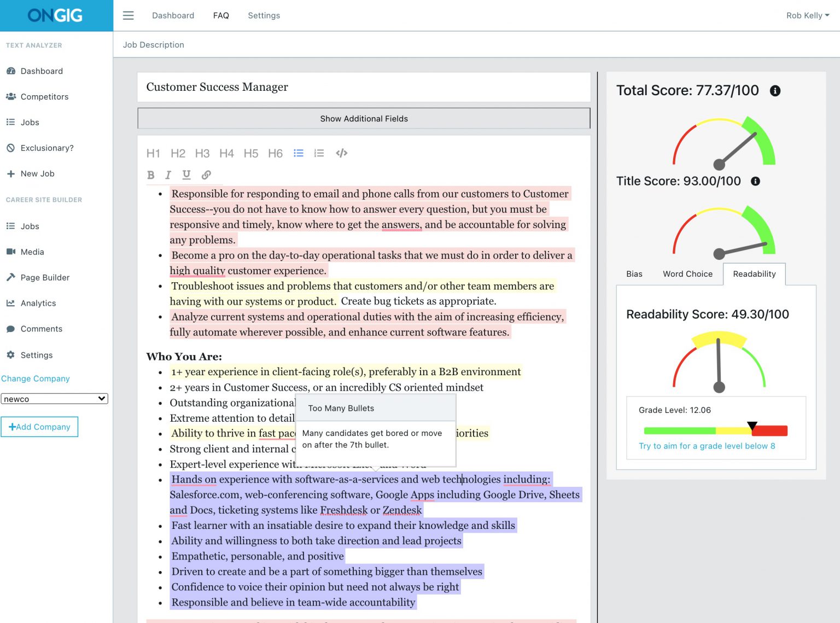Image resolution: width=840 pixels, height=623 pixels.
Task: Select the numbered list icon
Action: tap(319, 153)
